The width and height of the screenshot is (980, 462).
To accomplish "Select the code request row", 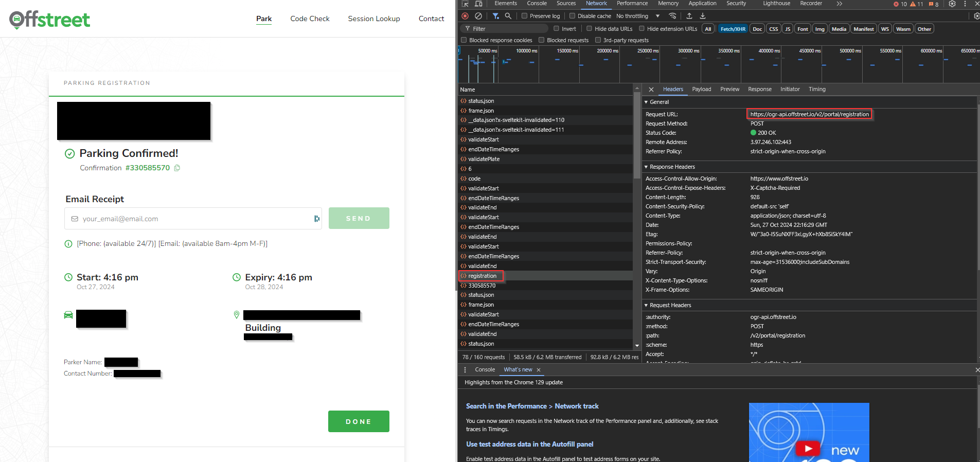I will click(545, 179).
